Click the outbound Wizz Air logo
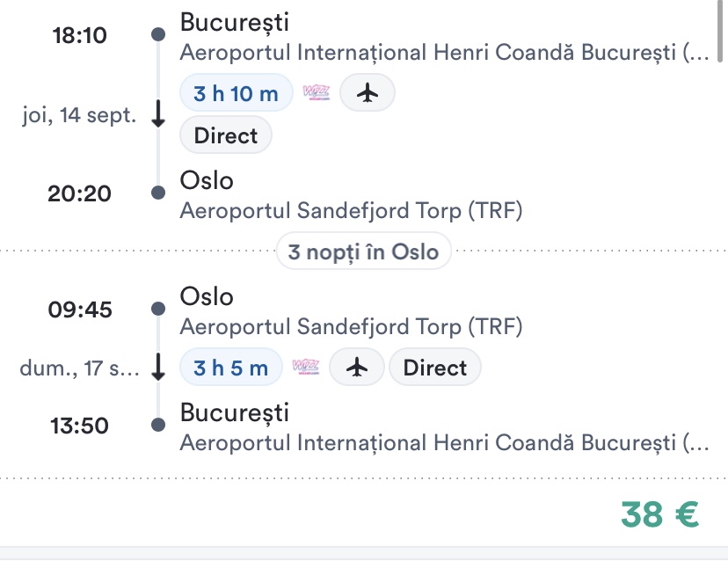 coord(316,92)
